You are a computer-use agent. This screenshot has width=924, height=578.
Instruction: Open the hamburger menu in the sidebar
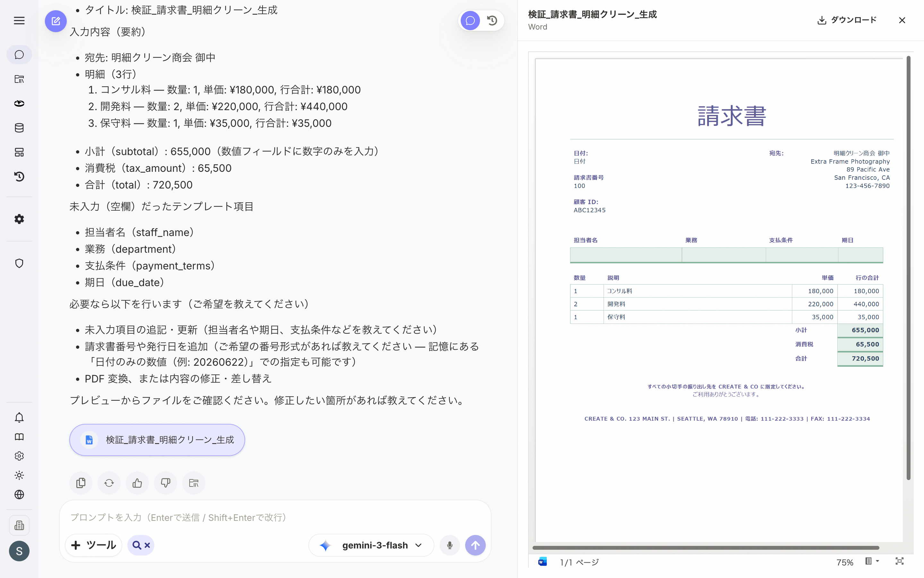click(x=19, y=21)
